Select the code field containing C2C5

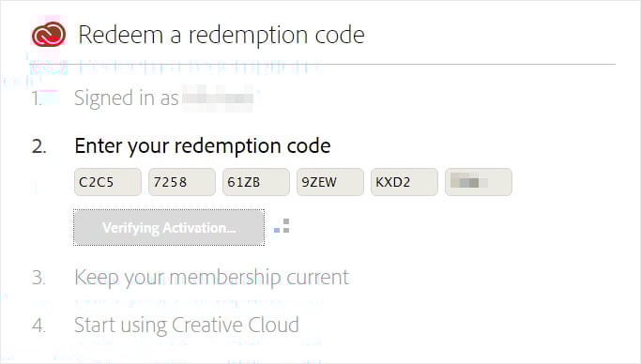[108, 182]
